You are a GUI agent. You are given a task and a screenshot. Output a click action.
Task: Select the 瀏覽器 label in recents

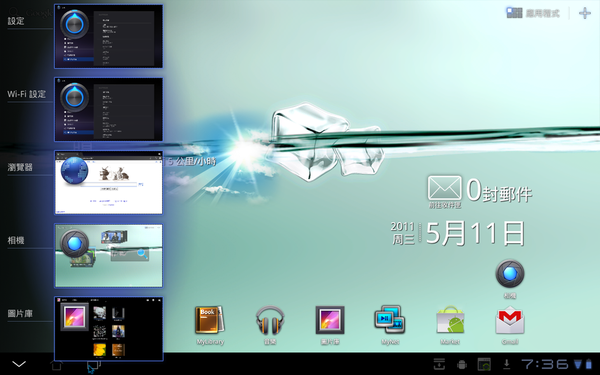coord(20,167)
